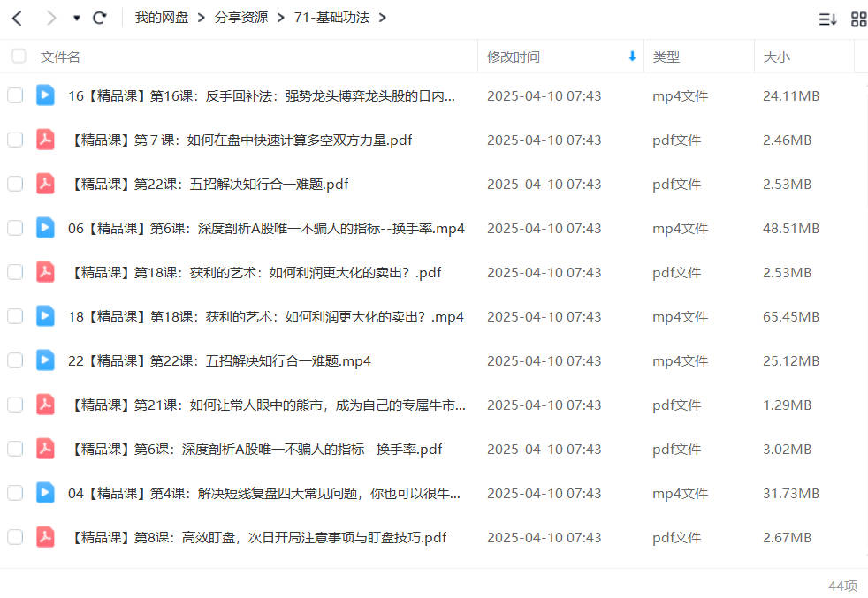Click video icon of 06 第6课 换手率 mp4

(x=45, y=227)
